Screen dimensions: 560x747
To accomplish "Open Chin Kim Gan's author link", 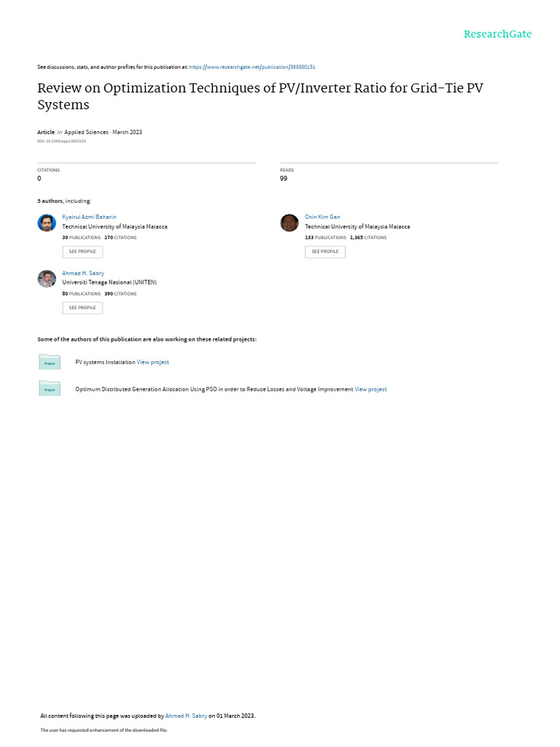I will (x=322, y=217).
